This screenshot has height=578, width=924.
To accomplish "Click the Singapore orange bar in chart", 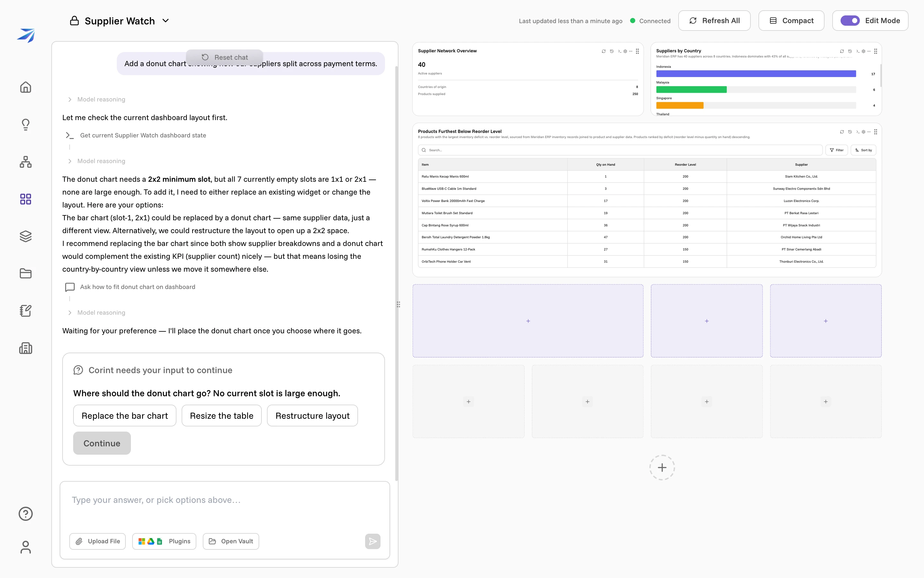I will point(680,106).
